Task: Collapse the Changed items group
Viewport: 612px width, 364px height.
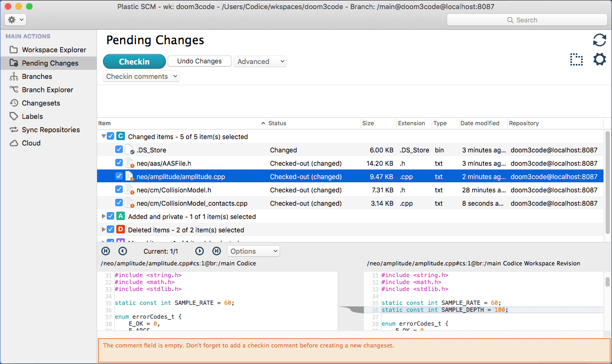Action: [x=104, y=136]
